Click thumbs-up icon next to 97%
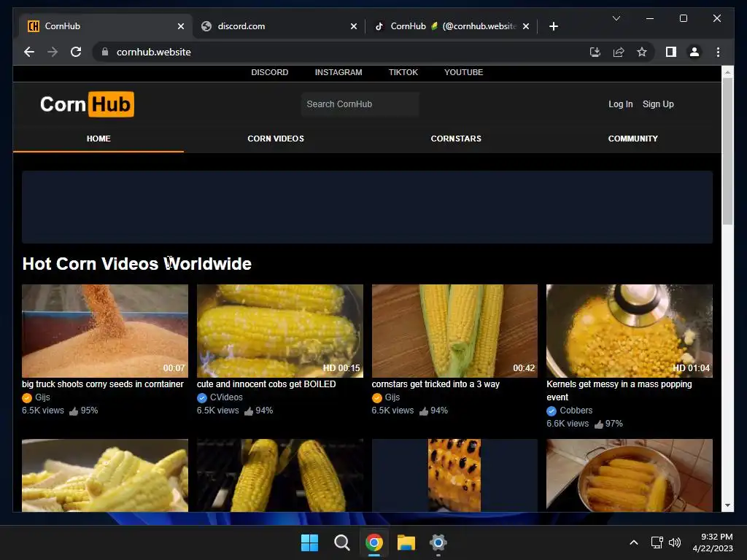The width and height of the screenshot is (747, 560). coord(599,424)
